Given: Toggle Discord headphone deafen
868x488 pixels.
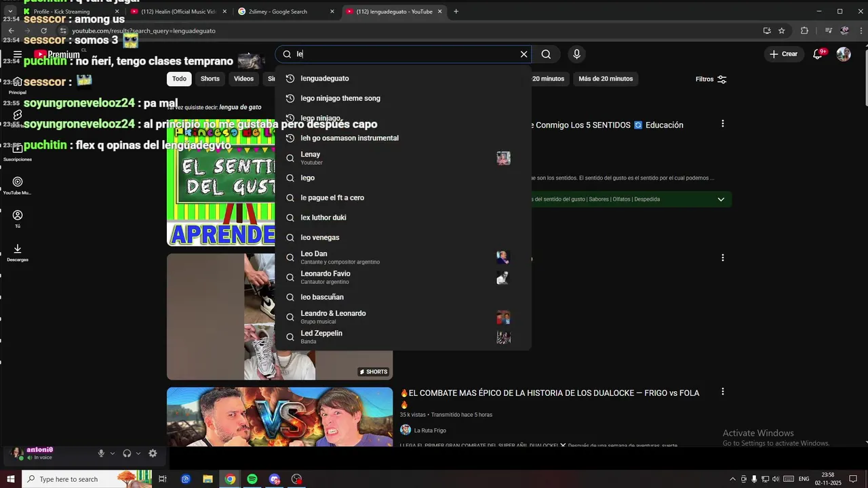Looking at the screenshot, I should 127,453.
